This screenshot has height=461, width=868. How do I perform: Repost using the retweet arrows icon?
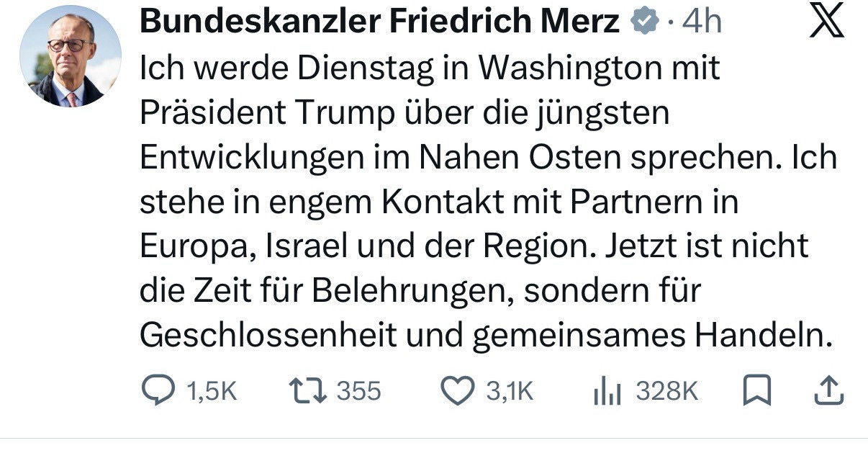[307, 390]
